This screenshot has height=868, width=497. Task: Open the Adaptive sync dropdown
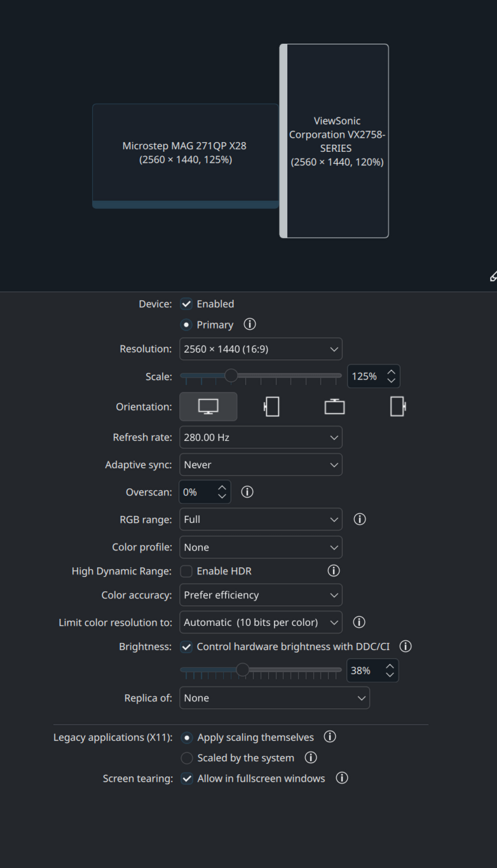[261, 465]
